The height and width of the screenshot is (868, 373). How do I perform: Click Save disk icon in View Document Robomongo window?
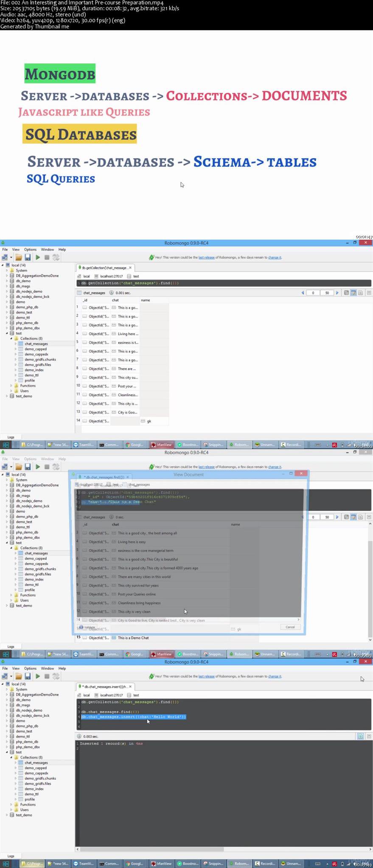coord(28,467)
